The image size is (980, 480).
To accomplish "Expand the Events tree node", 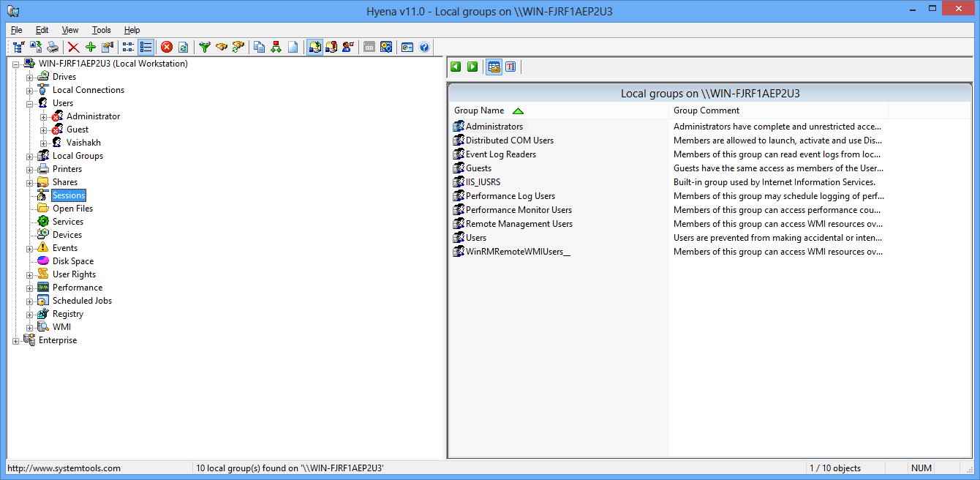I will click(29, 247).
